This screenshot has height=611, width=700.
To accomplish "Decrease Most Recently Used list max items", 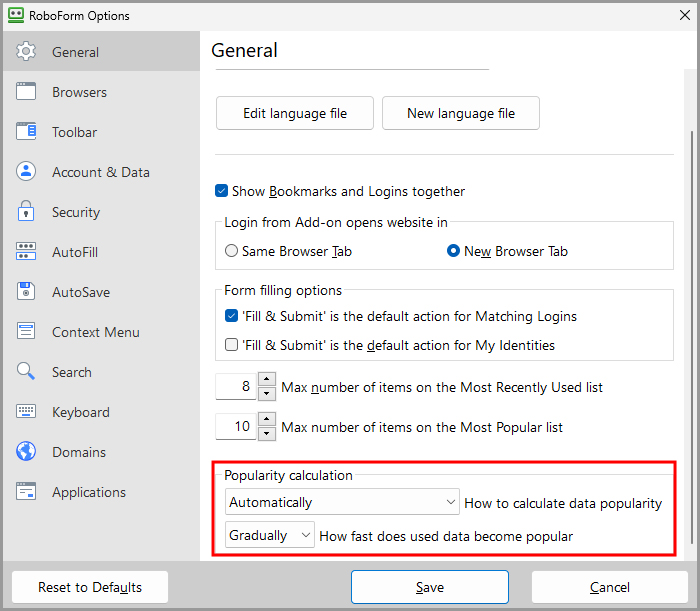I will coord(267,393).
